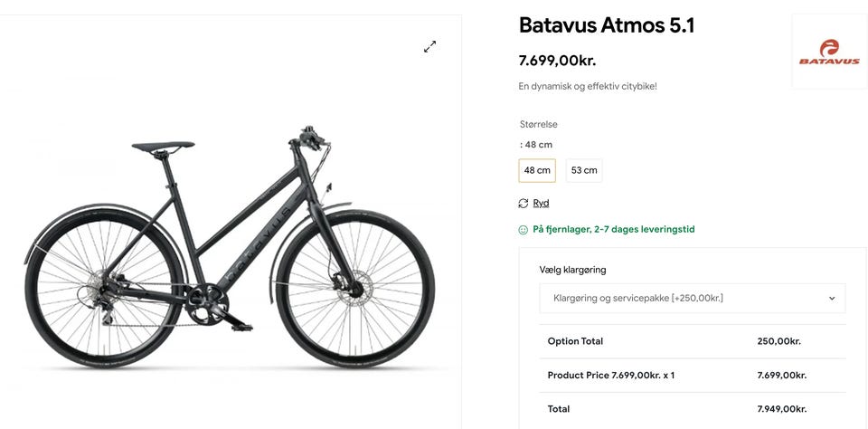Click the Total amount 7.949,00kr.
The image size is (868, 429).
click(x=781, y=409)
